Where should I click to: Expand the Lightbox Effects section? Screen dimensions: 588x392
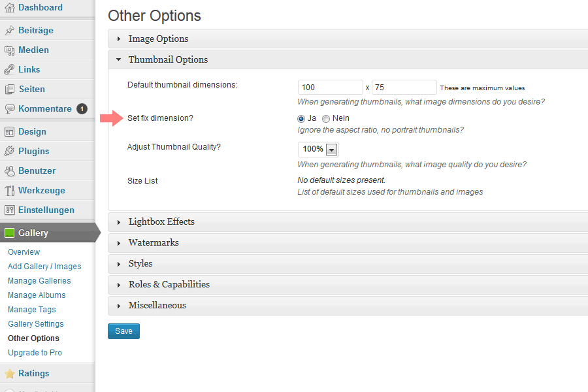(x=161, y=222)
